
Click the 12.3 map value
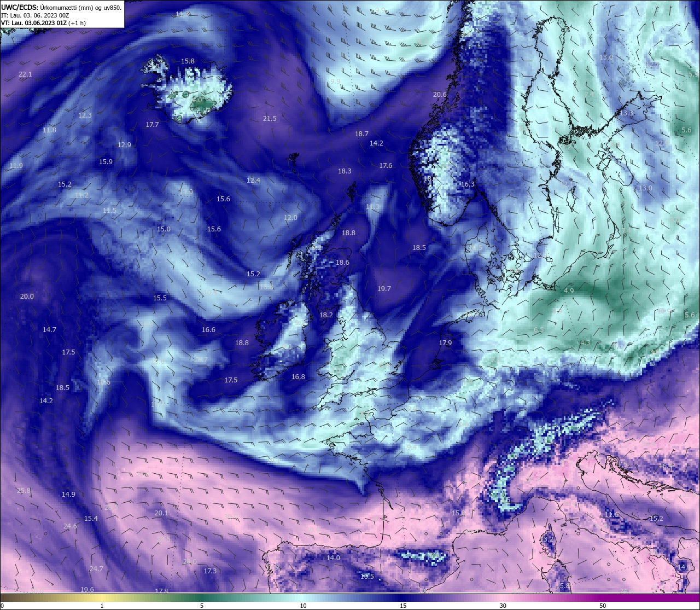click(x=85, y=115)
